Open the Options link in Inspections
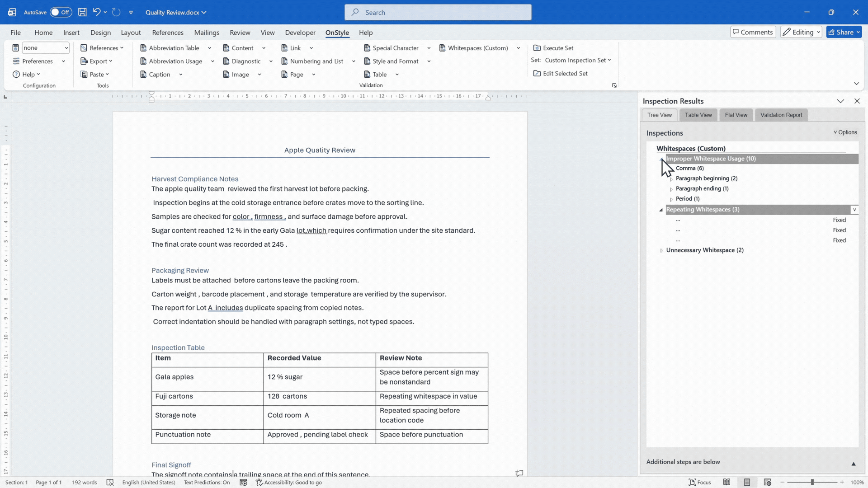Screen dimensions: 868x488 845,132
